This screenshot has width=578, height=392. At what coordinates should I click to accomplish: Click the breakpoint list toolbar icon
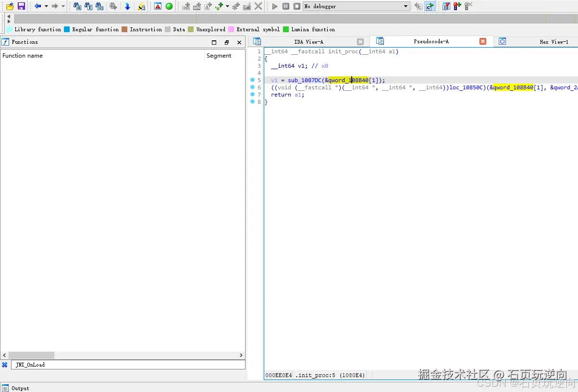[x=446, y=6]
